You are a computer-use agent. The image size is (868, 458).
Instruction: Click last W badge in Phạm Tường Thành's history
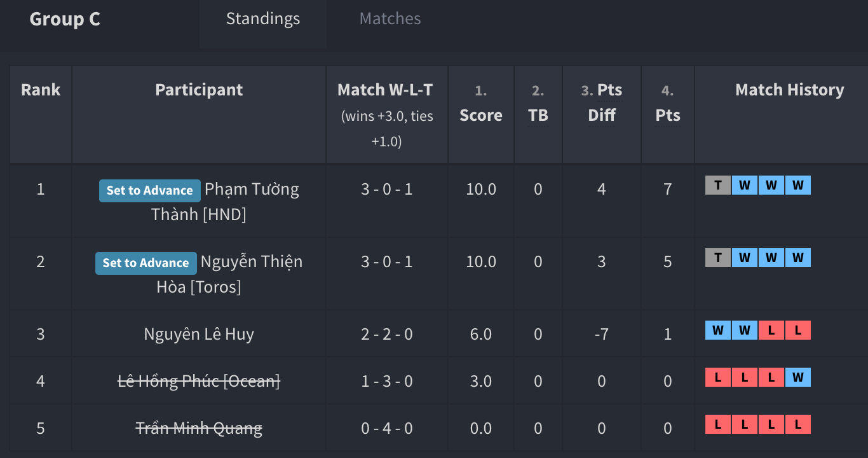click(x=798, y=186)
